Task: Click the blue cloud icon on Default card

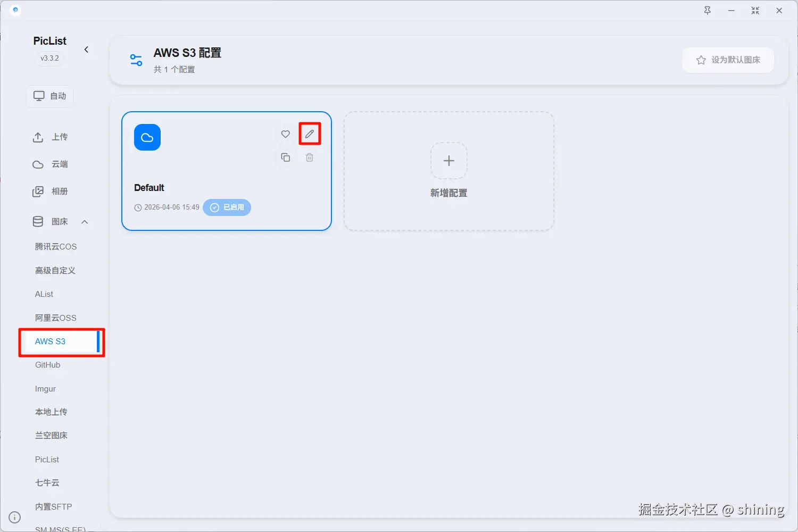Action: 147,137
